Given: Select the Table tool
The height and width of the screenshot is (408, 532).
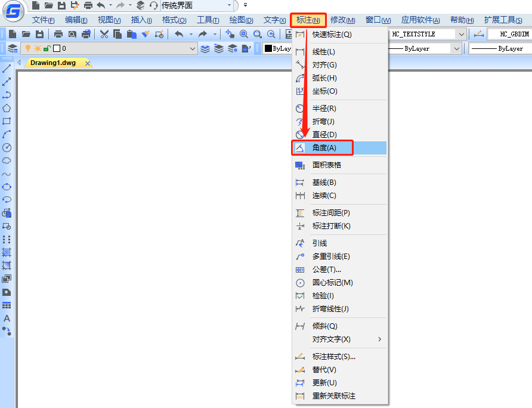Looking at the screenshot, I should pos(7,305).
